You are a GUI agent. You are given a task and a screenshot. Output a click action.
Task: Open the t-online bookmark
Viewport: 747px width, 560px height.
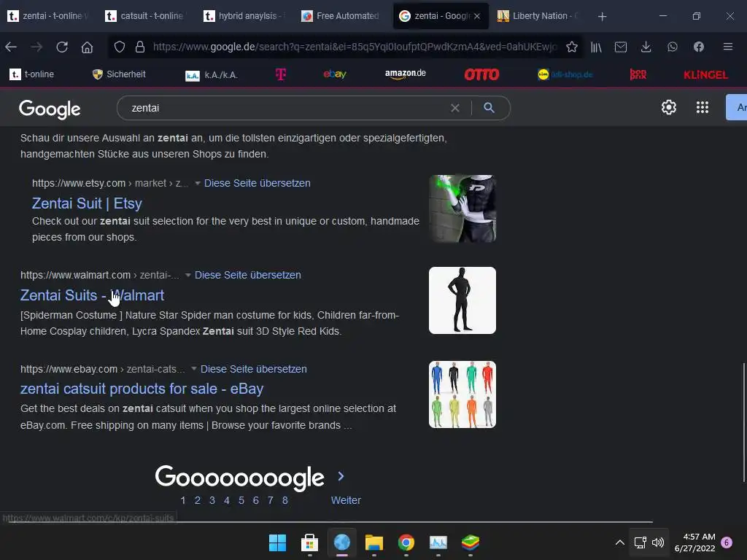pyautogui.click(x=31, y=74)
